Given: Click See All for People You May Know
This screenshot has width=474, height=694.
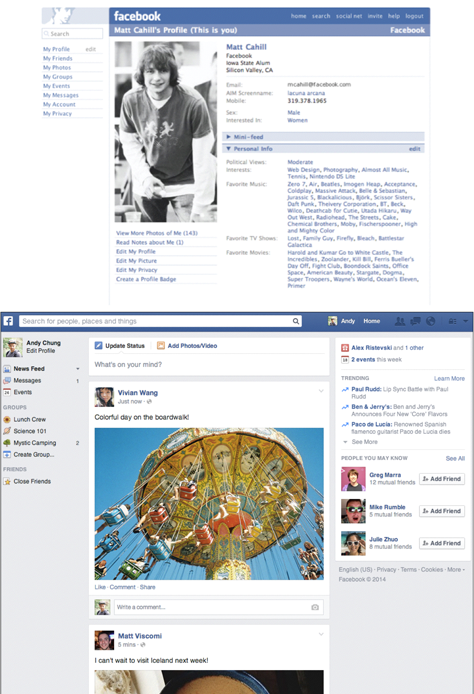Looking at the screenshot, I should [455, 459].
